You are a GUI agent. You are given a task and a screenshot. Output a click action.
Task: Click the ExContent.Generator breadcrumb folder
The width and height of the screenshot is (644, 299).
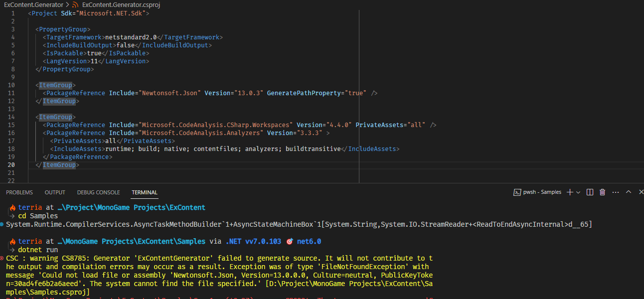tap(33, 4)
